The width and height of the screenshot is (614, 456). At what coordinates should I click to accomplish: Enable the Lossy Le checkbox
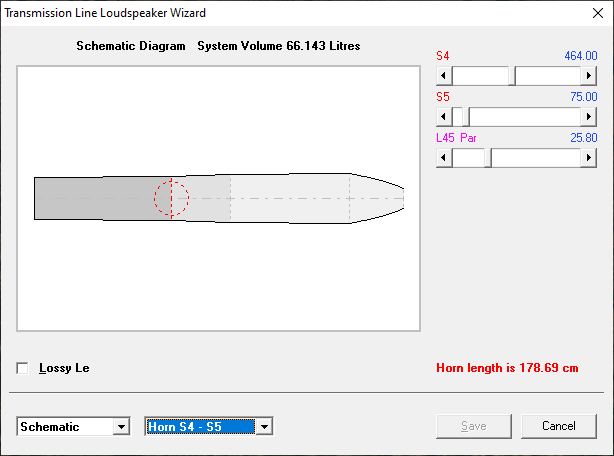click(23, 368)
